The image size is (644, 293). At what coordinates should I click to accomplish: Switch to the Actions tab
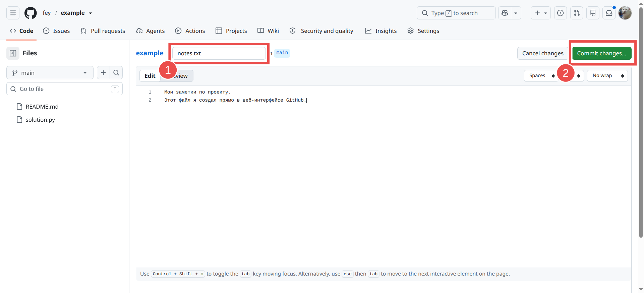[190, 31]
